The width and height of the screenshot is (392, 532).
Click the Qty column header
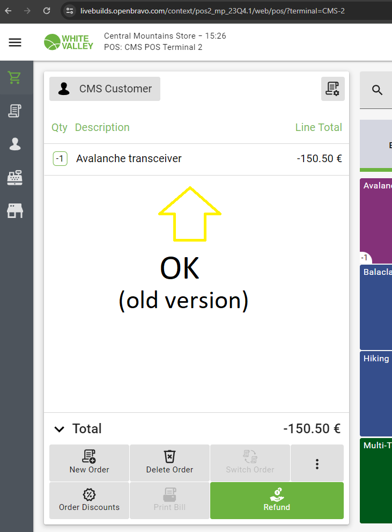pos(60,128)
